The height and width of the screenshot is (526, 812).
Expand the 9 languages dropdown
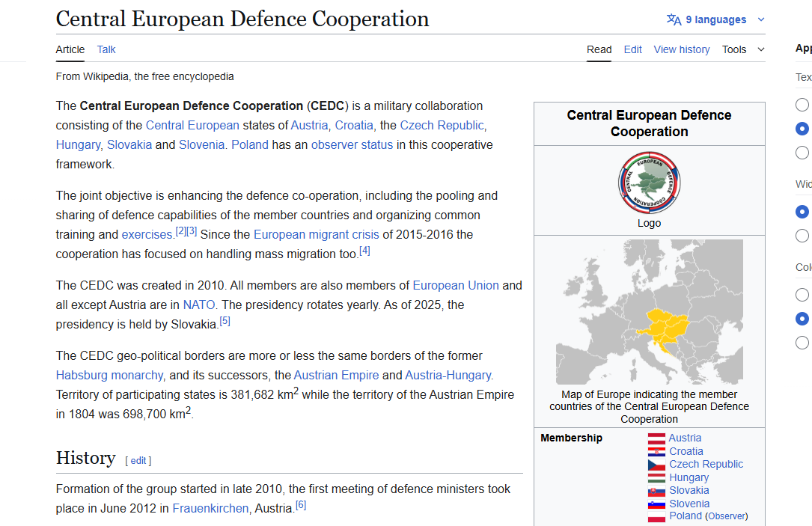coord(715,19)
